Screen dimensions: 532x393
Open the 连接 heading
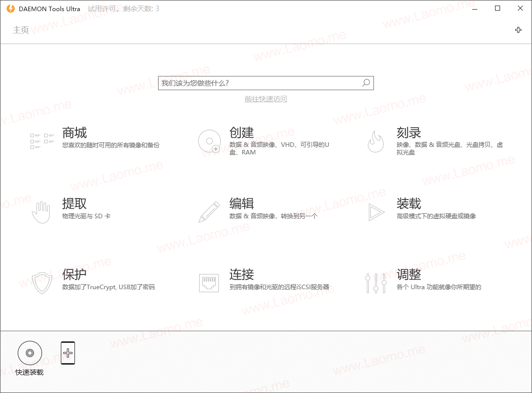coord(242,274)
